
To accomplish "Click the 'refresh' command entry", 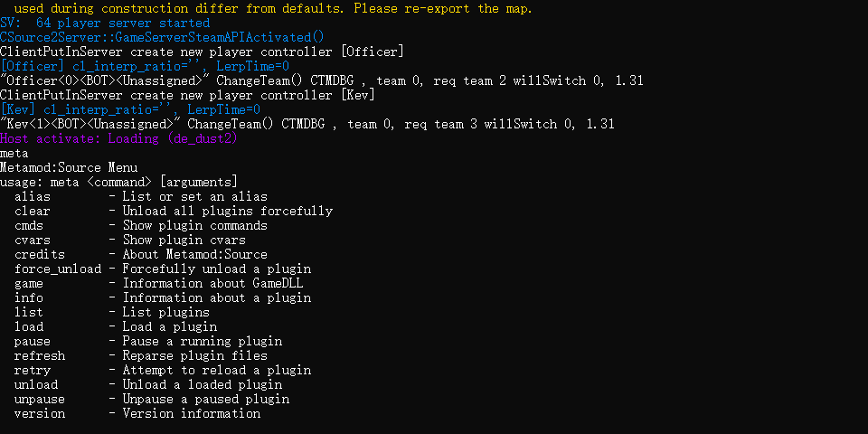I will (x=39, y=355).
